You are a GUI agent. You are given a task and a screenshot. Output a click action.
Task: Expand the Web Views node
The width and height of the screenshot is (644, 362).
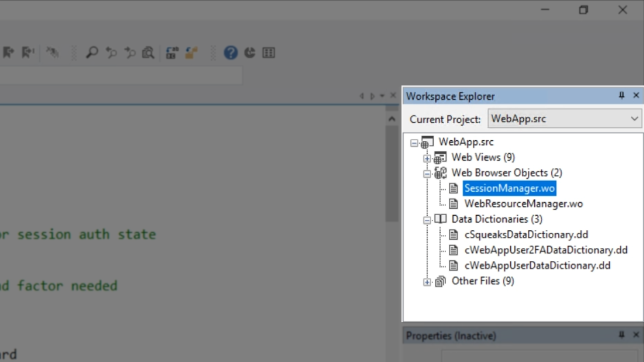click(x=427, y=158)
